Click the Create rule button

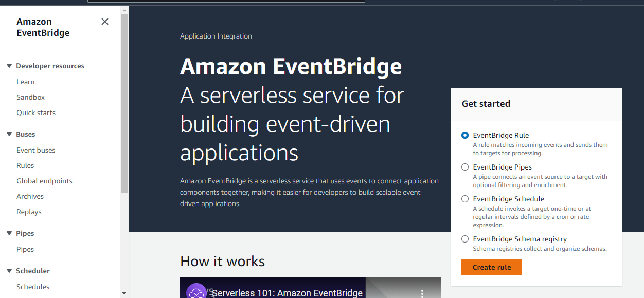click(491, 267)
